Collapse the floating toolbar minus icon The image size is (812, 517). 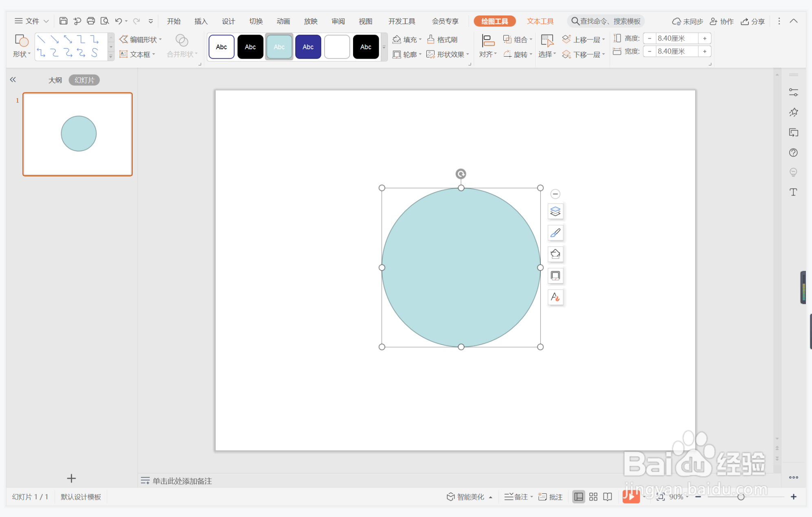pyautogui.click(x=555, y=194)
